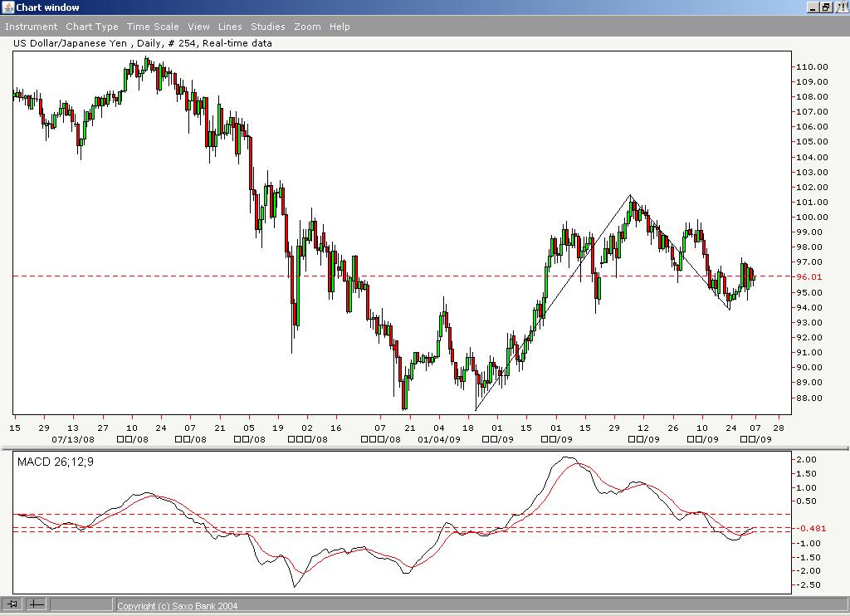This screenshot has width=850, height=616.
Task: Click the crosshair icon in status bar
Action: point(36,604)
